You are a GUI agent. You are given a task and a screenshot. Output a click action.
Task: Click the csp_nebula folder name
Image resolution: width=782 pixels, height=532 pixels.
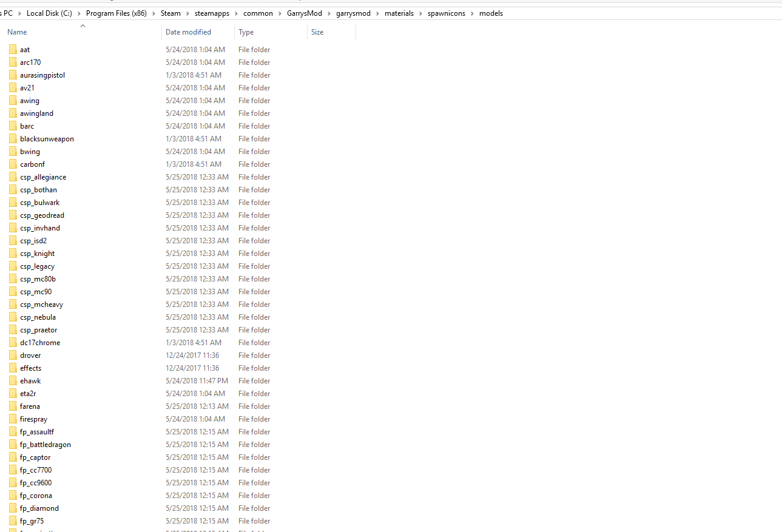(x=38, y=317)
